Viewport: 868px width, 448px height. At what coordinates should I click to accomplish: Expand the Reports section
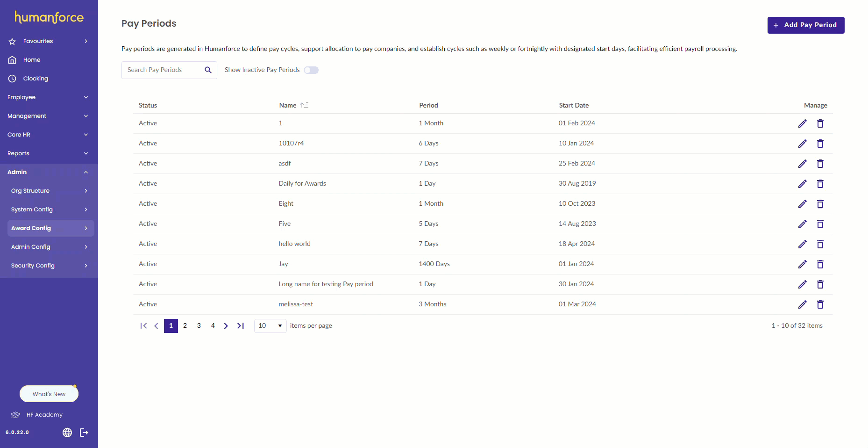[49, 153]
